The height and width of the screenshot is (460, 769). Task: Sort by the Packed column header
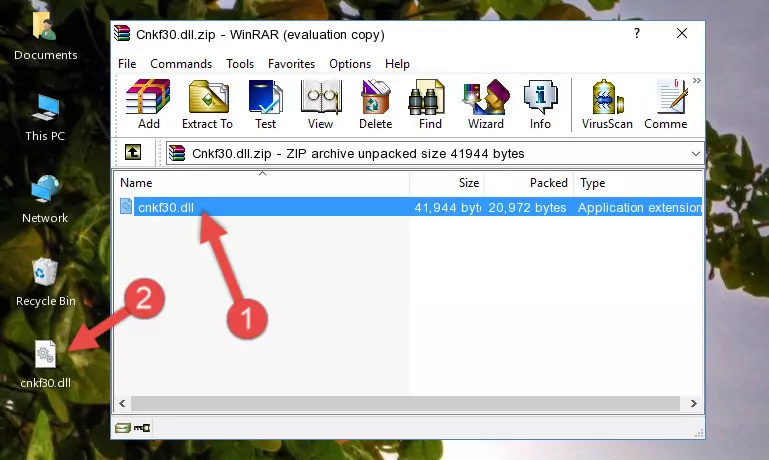[x=529, y=183]
